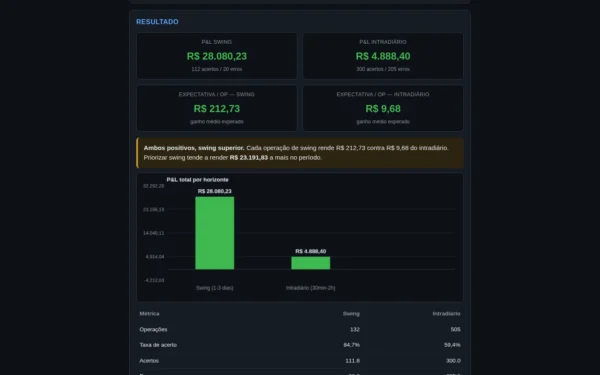Click the 'P&L total por horizonte' chart title
Screen dimensions: 600x375
click(197, 179)
